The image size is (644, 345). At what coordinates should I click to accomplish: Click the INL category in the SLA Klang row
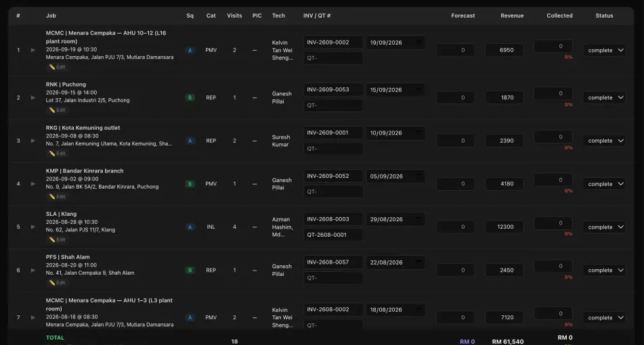click(211, 227)
